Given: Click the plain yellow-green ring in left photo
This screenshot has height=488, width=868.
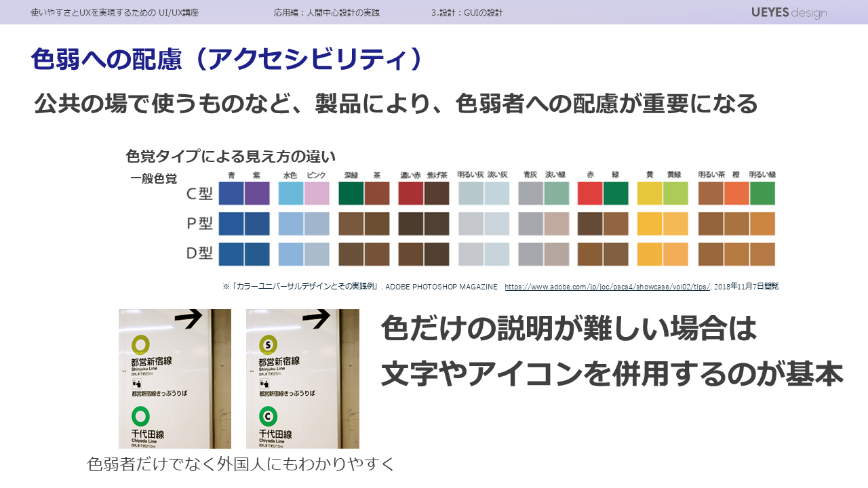Looking at the screenshot, I should point(140,345).
